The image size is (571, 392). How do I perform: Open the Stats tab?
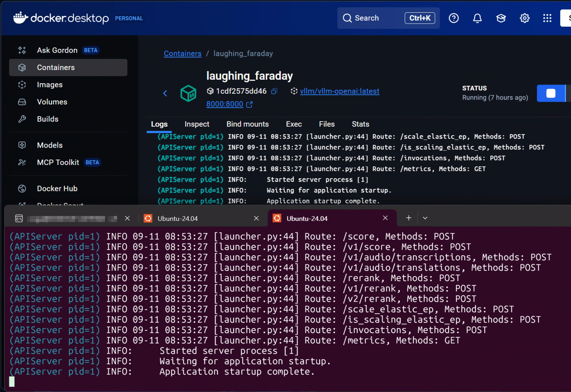click(361, 124)
